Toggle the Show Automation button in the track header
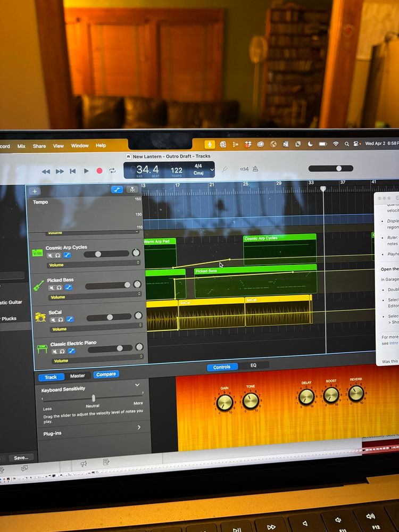The image size is (399, 532). (x=117, y=190)
